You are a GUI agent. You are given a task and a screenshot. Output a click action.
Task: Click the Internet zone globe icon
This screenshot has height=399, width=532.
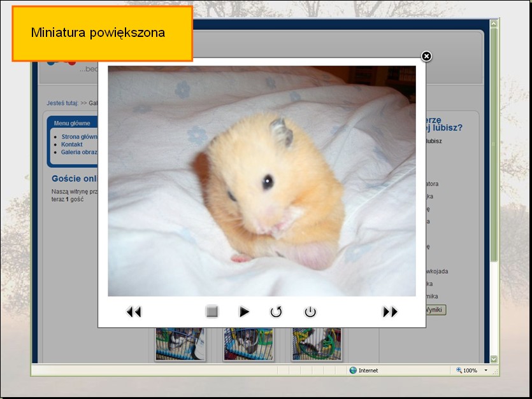(353, 370)
